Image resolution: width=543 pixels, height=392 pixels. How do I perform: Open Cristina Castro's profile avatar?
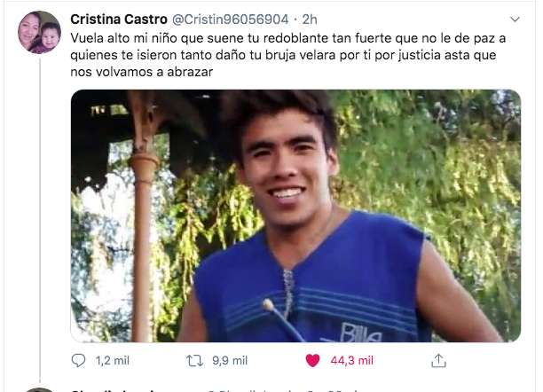39,32
